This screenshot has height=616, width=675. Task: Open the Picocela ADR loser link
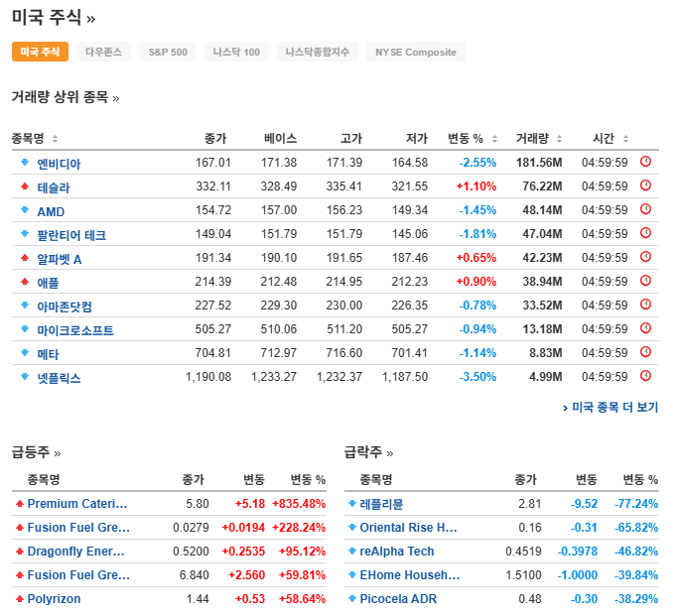(x=398, y=599)
